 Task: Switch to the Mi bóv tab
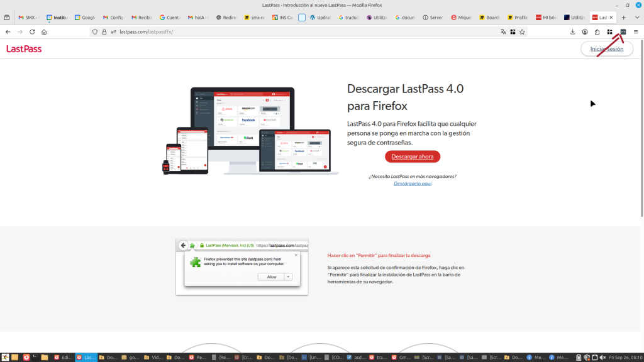point(547,18)
